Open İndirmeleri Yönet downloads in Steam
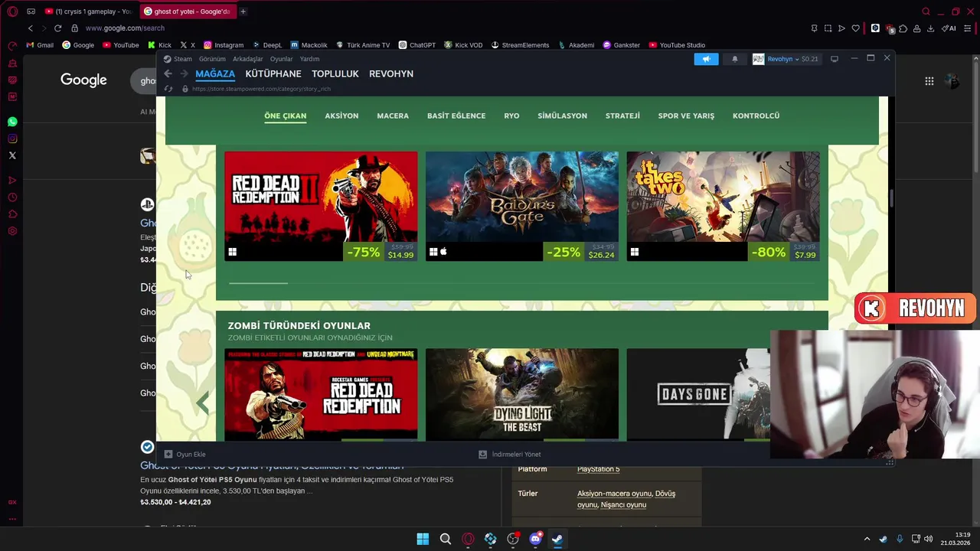 pyautogui.click(x=509, y=454)
